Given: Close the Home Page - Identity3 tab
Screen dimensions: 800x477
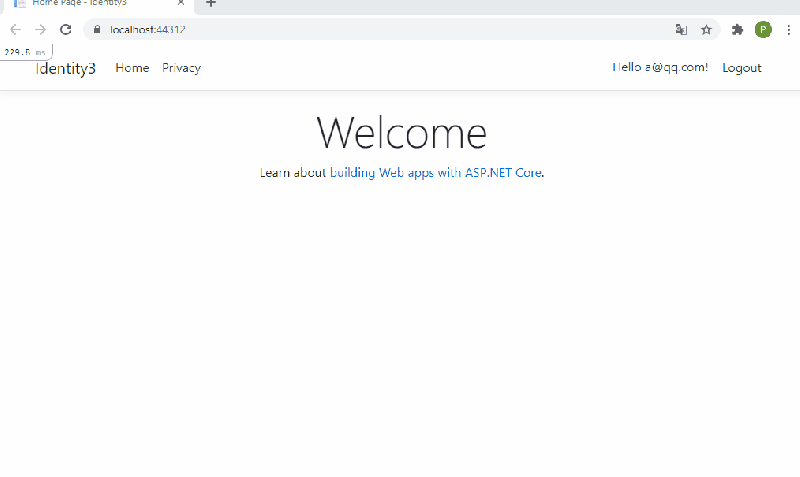Looking at the screenshot, I should pyautogui.click(x=181, y=3).
